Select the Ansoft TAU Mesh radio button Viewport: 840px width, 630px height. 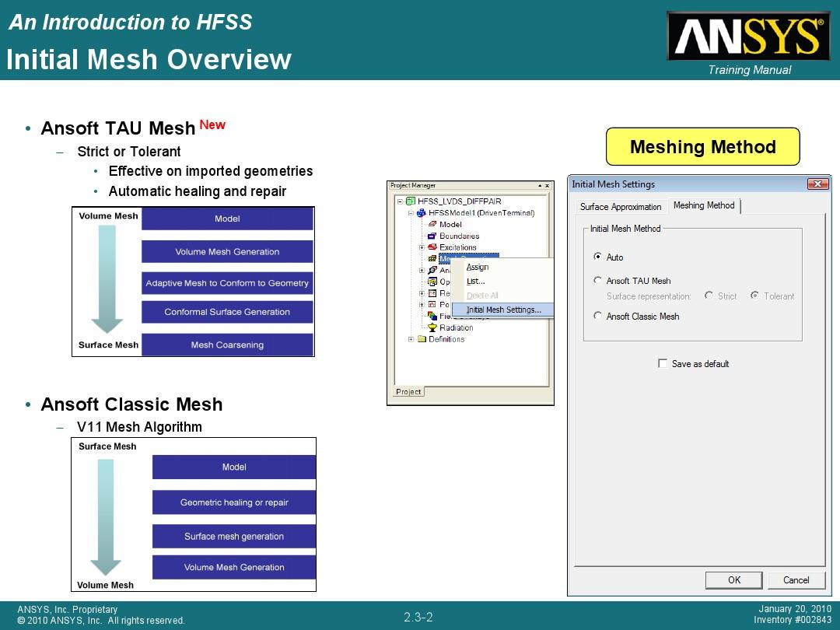[597, 280]
